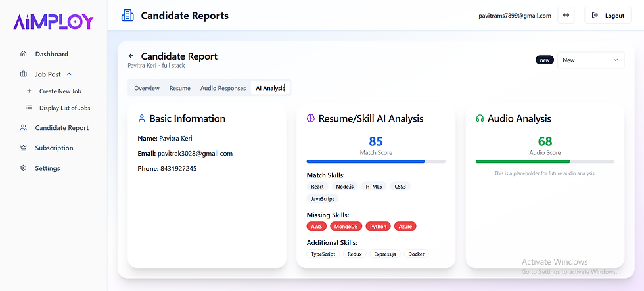Click the back arrow beside Candidate Report
The image size is (644, 291).
(131, 56)
